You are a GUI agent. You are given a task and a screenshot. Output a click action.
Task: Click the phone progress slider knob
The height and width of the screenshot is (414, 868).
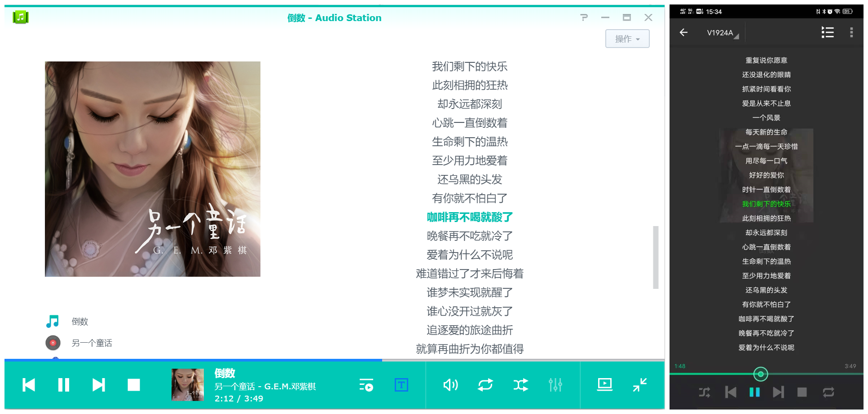tap(761, 374)
